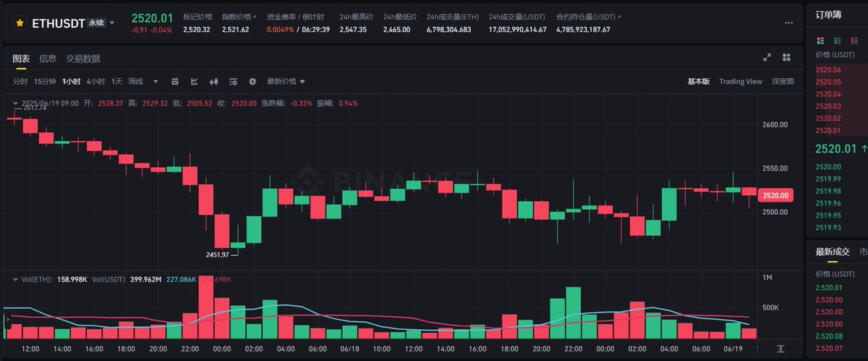Switch to the 交易数据 tab
Viewport: 868px width, 361px height.
(x=83, y=59)
